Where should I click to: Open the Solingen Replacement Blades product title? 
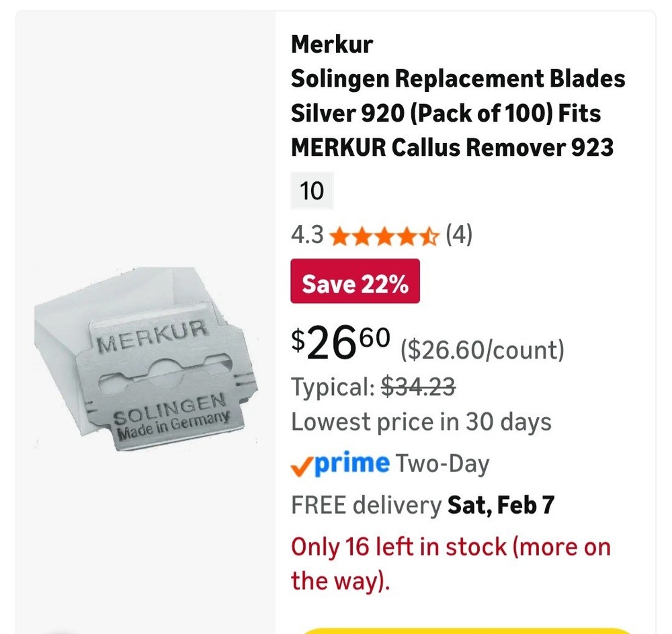tap(457, 113)
